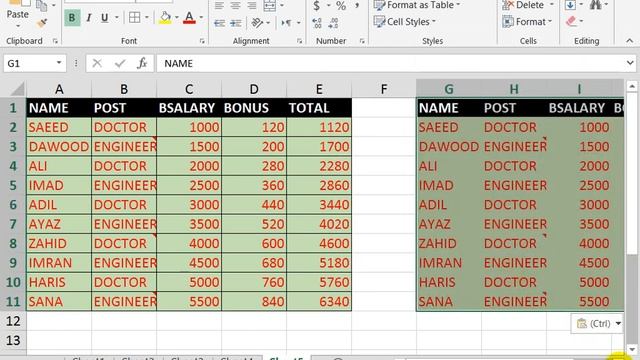The width and height of the screenshot is (640, 360).
Task: Click the formula bar showing NAME
Action: click(390, 63)
